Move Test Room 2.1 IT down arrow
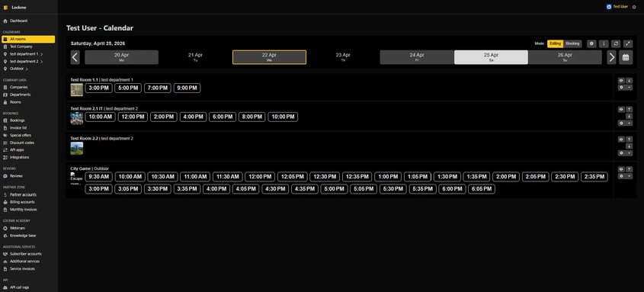 click(630, 116)
